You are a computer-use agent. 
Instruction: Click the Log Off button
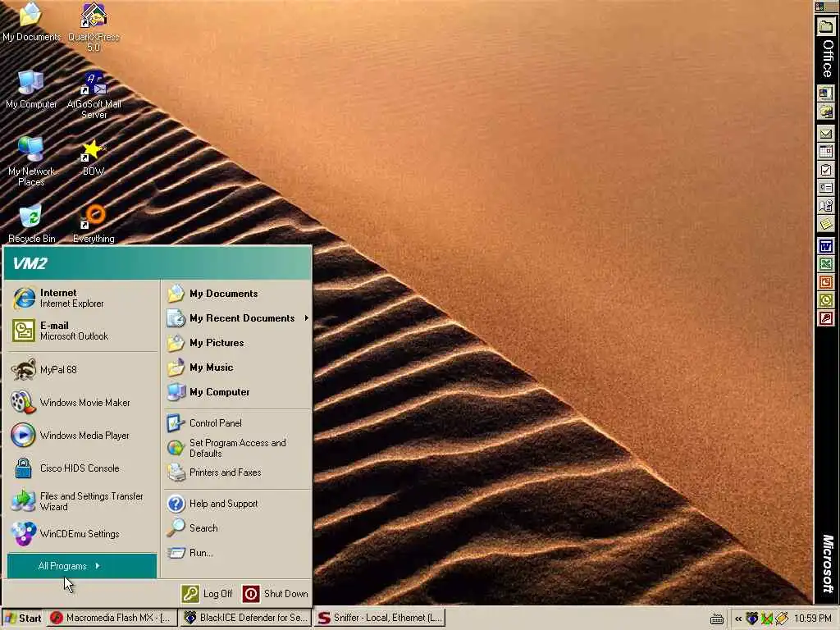208,594
